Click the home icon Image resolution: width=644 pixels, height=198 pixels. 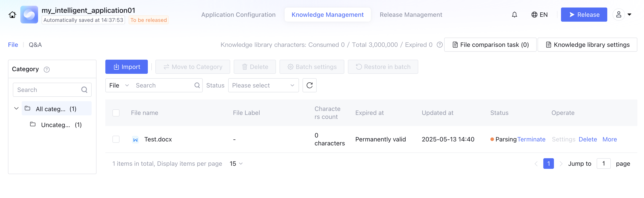[12, 15]
